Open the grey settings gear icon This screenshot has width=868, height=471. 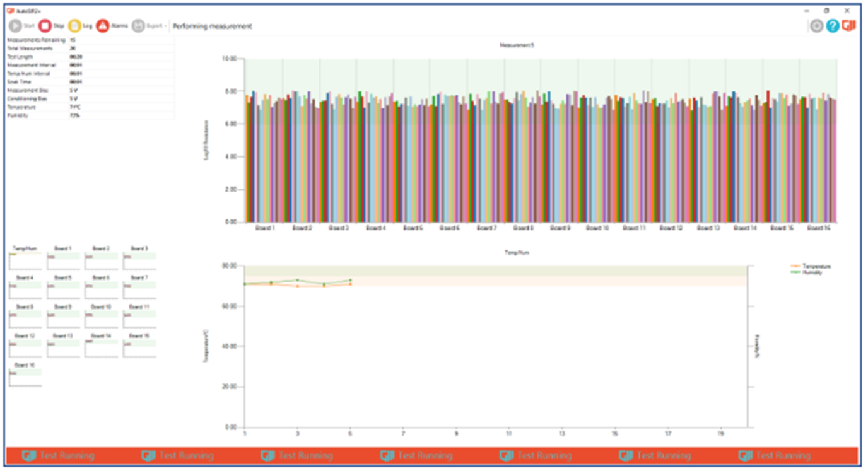coord(816,26)
